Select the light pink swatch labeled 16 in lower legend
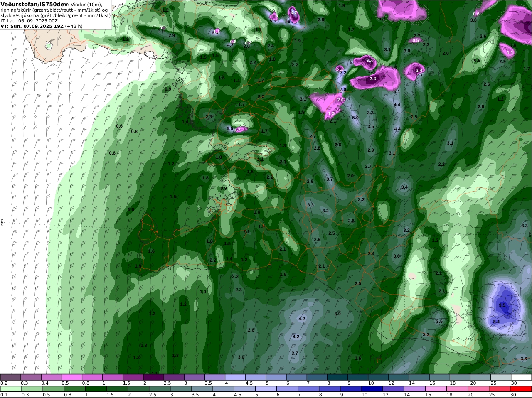Screen dimensions: 532x398 pos(436,389)
